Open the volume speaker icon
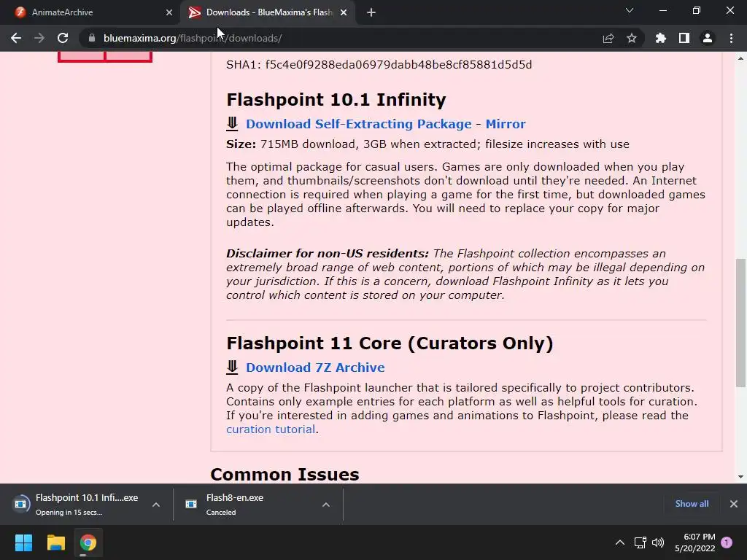Screen dimensions: 747x560 [658, 542]
